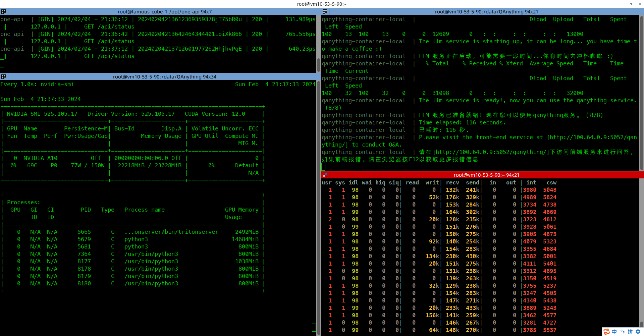Image resolution: width=644 pixels, height=336 pixels.
Task: Click PID 7364 in the process table
Action: (84, 254)
